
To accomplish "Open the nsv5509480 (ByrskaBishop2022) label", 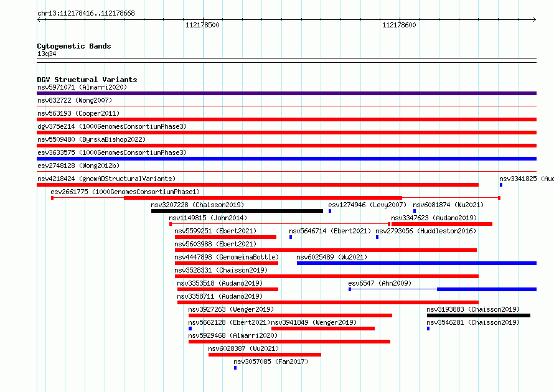I will pos(92,139).
